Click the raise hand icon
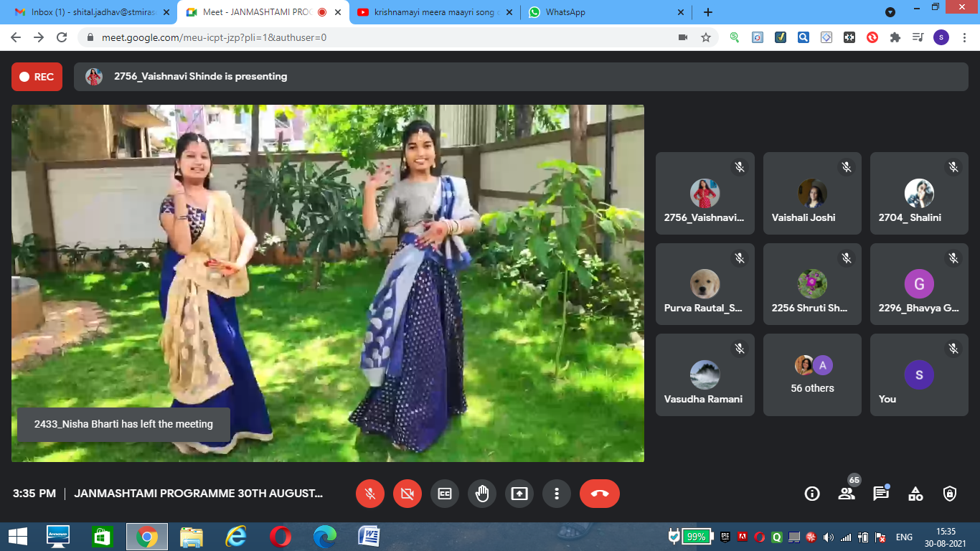 tap(481, 494)
